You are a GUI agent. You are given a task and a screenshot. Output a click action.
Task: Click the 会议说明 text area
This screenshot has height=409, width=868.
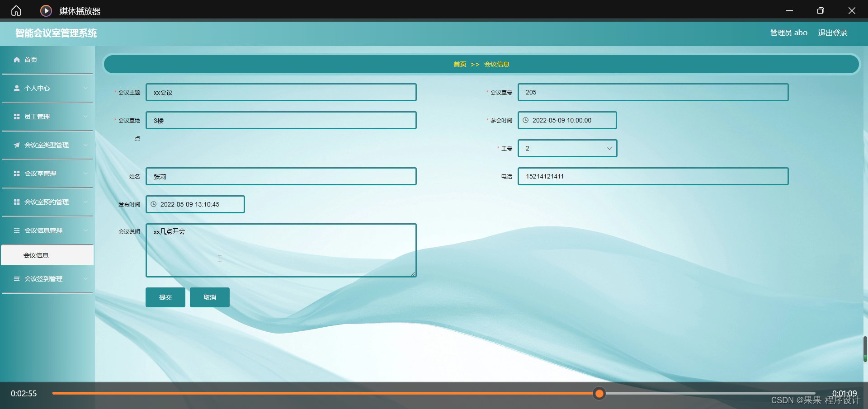(x=281, y=250)
